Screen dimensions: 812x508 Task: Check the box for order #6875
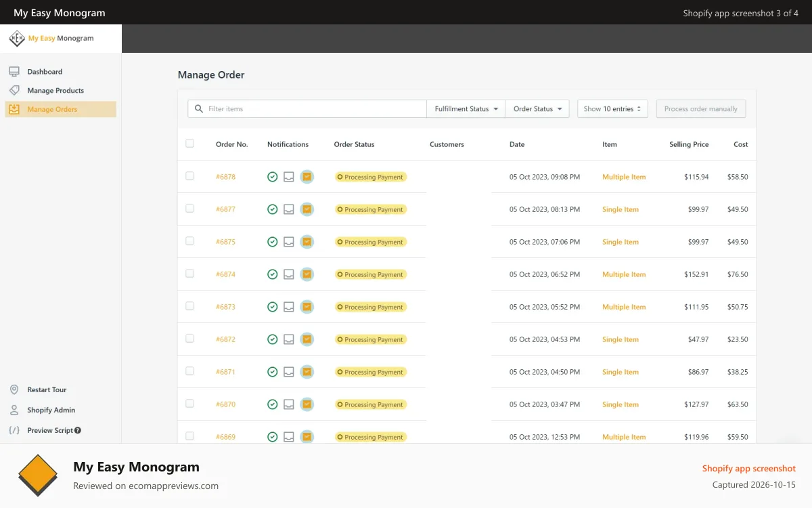[189, 240]
